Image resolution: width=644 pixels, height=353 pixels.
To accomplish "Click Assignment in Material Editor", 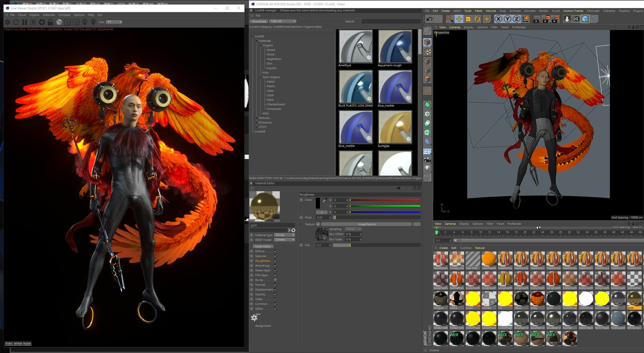I will coord(263,326).
